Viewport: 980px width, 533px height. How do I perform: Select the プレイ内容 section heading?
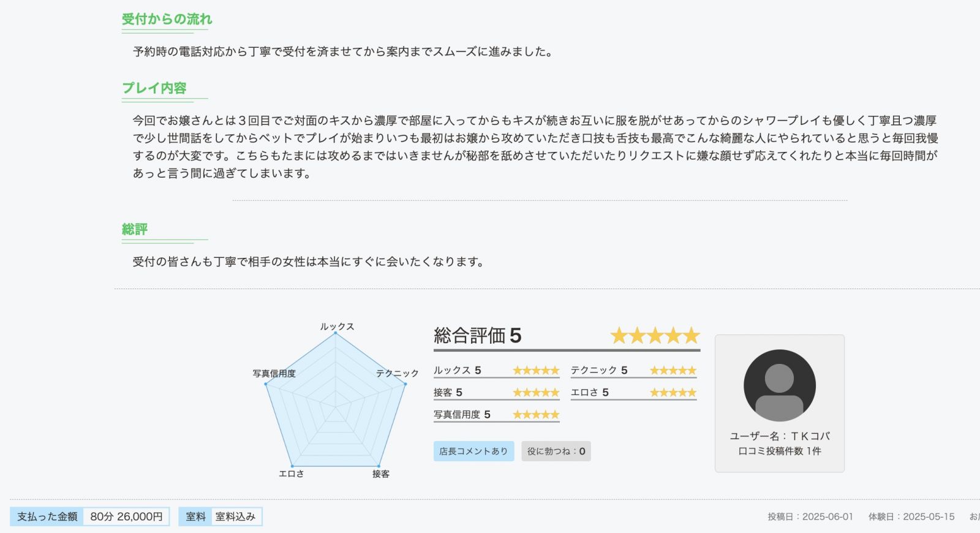[154, 88]
